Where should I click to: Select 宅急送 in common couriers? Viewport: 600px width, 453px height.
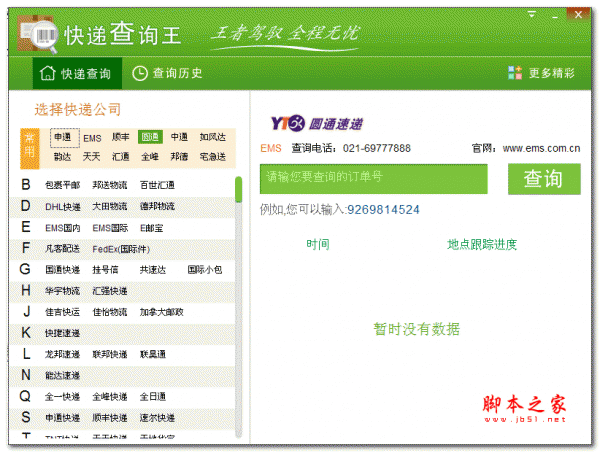[x=212, y=156]
